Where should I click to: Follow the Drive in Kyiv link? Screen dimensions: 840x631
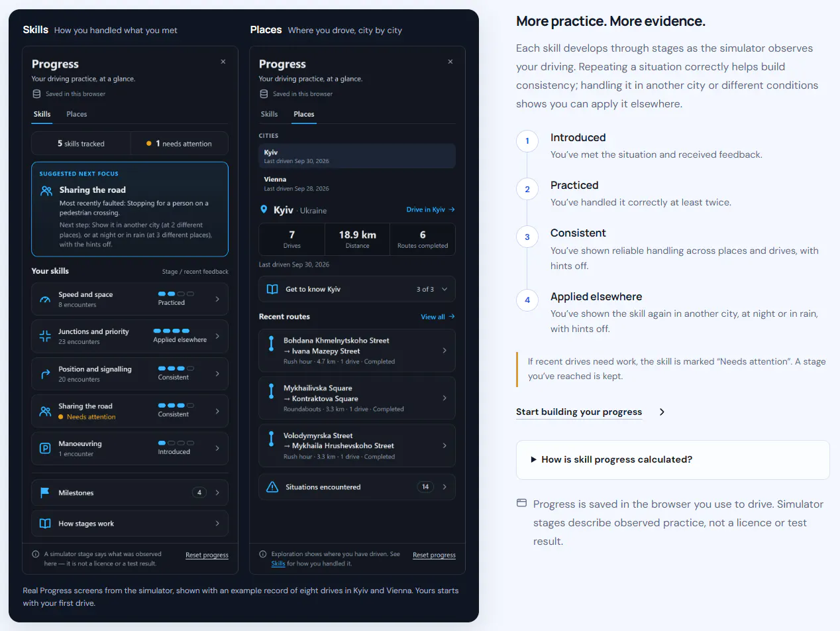pyautogui.click(x=431, y=209)
